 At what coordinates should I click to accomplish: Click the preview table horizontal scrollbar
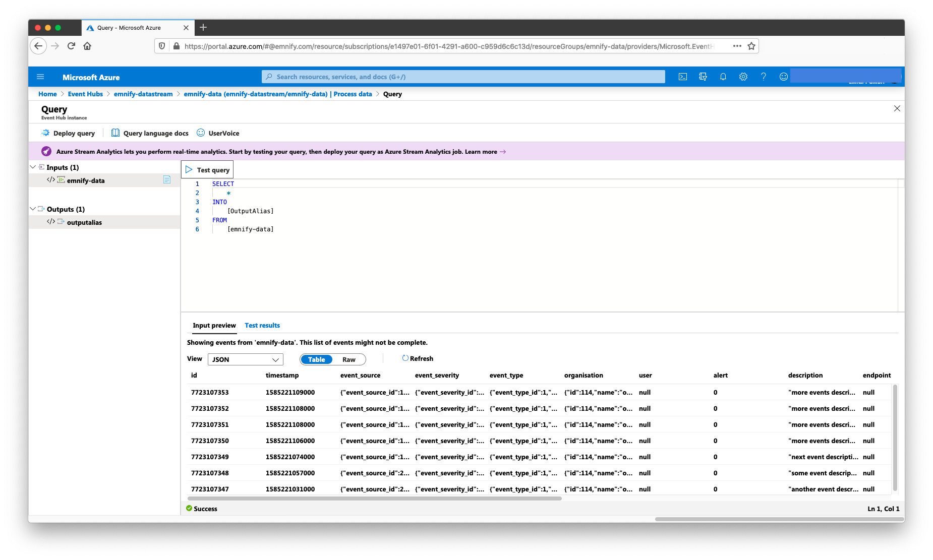coord(374,499)
